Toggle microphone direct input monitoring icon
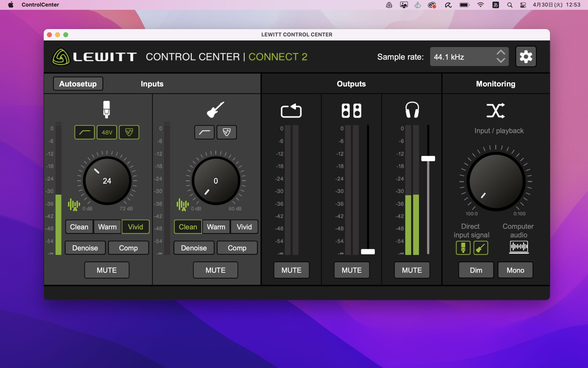This screenshot has width=588, height=368. [x=463, y=248]
